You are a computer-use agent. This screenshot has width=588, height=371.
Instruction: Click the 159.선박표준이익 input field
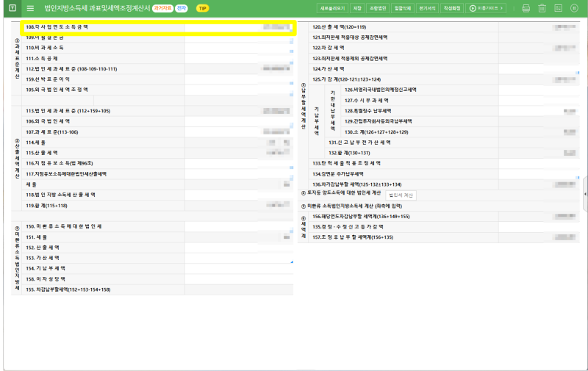(239, 79)
